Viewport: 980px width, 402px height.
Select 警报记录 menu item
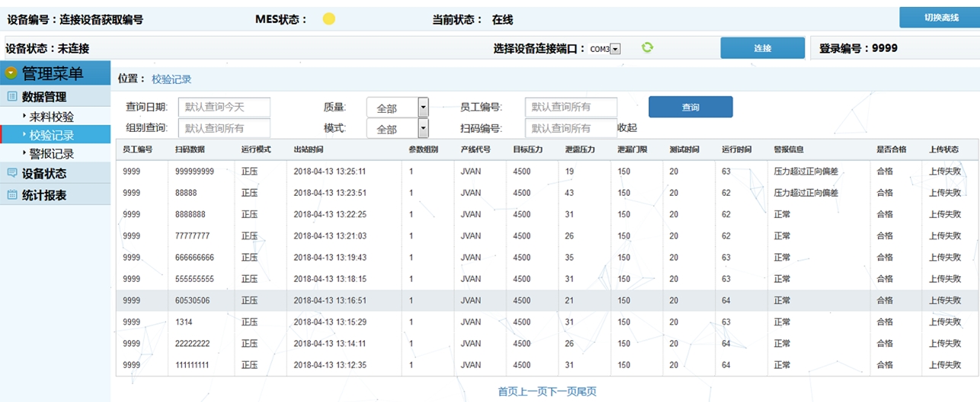pos(52,154)
